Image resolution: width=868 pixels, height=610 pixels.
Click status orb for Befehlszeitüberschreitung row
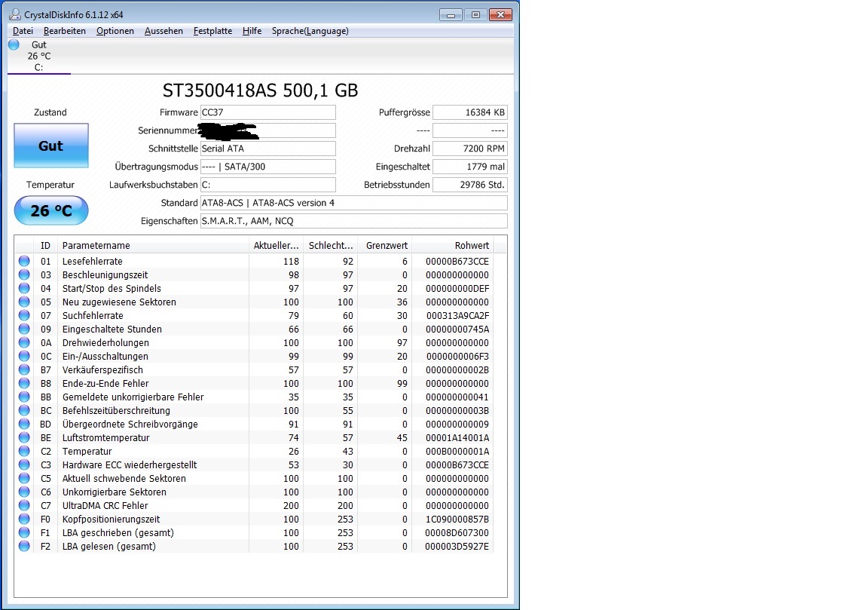point(24,410)
